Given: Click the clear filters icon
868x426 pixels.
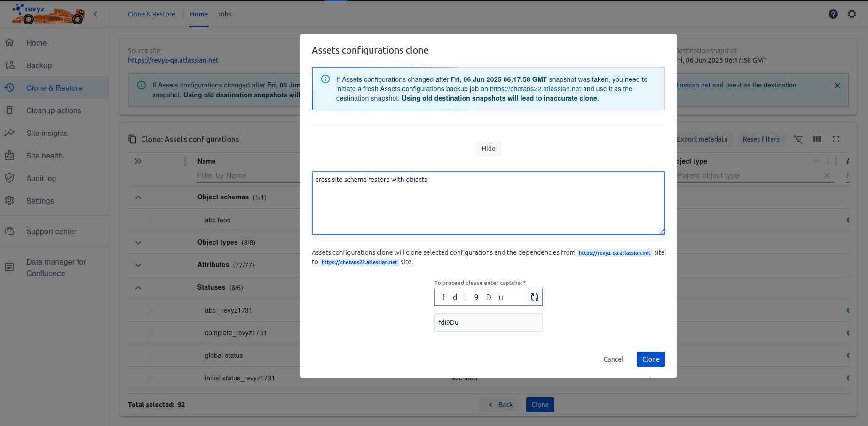Looking at the screenshot, I should point(798,139).
